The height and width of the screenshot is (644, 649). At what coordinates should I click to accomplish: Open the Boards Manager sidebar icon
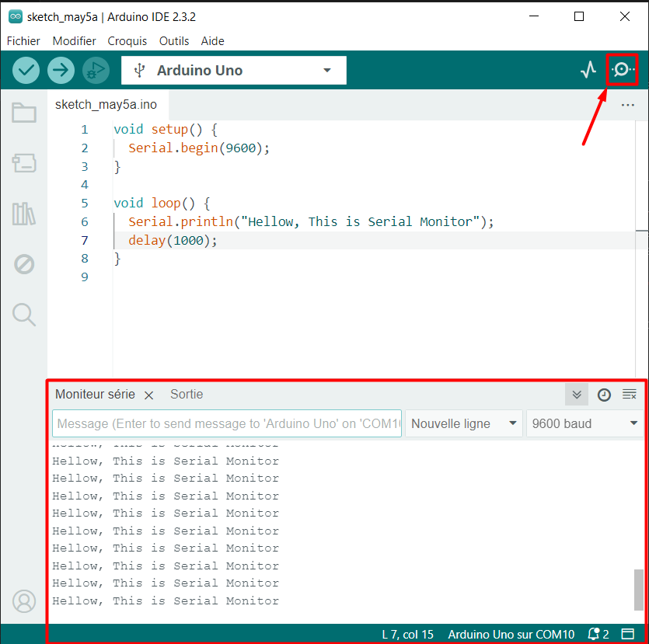[24, 163]
